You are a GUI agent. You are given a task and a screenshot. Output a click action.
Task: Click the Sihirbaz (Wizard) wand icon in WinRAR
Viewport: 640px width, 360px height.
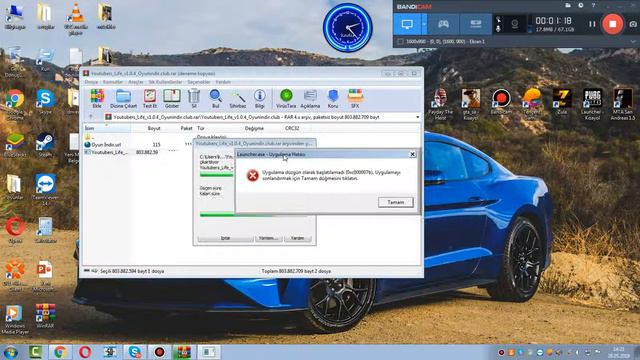pos(238,99)
